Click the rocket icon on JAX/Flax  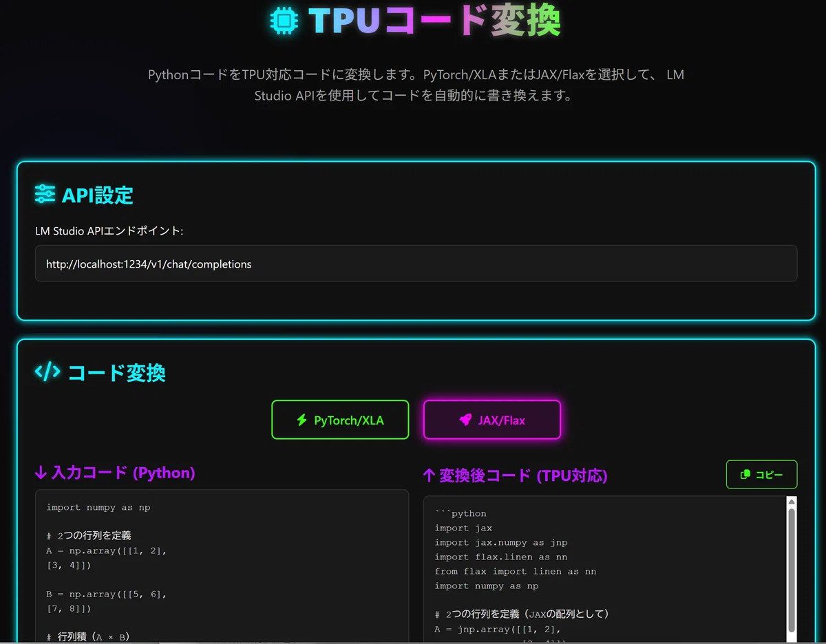tap(465, 420)
